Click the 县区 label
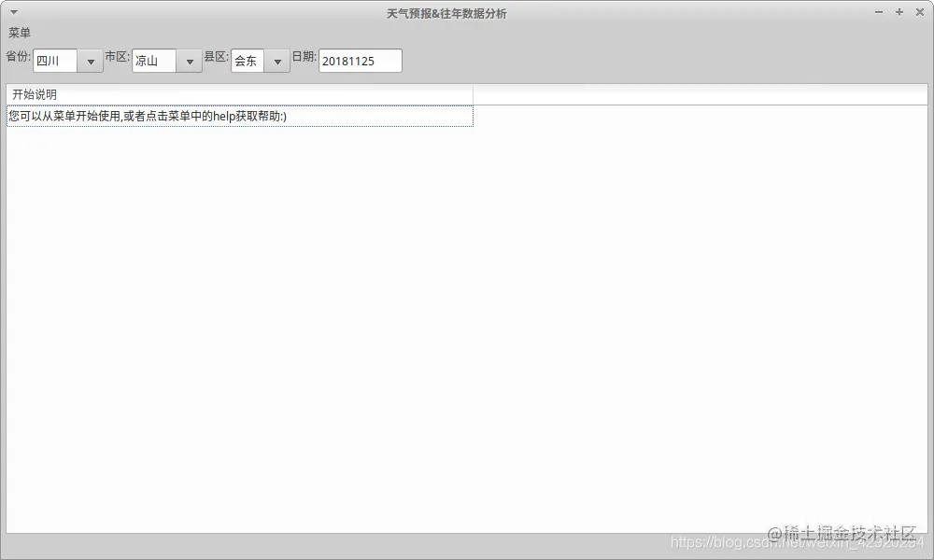934x560 pixels. click(216, 55)
